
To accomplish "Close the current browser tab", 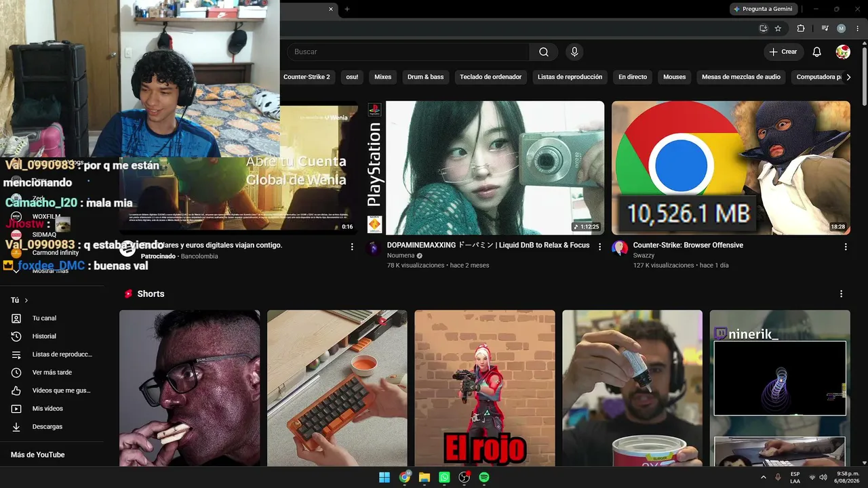I will (x=331, y=9).
